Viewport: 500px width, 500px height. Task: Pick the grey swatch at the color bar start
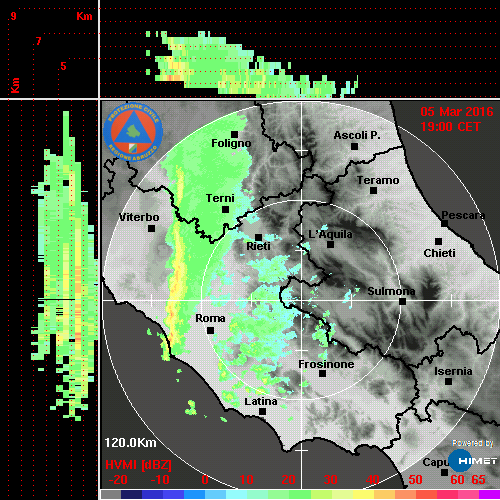click(111, 495)
